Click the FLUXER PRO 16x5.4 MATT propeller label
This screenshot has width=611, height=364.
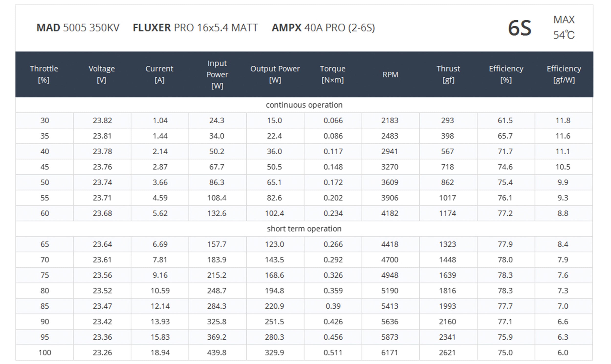click(196, 28)
